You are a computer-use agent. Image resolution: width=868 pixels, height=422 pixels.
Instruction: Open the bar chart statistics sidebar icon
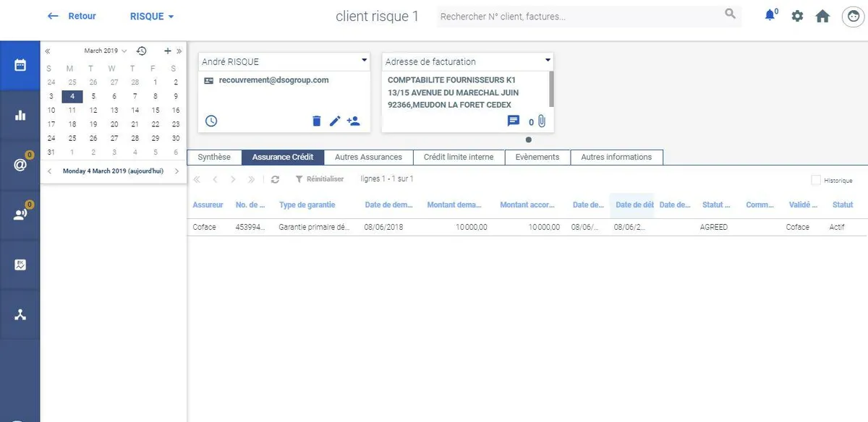(20, 116)
